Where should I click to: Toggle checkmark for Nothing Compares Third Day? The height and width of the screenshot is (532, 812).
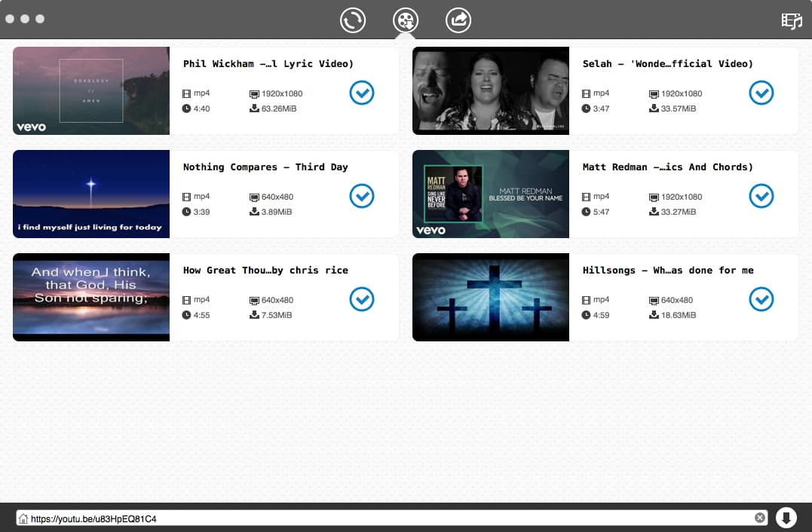[361, 196]
